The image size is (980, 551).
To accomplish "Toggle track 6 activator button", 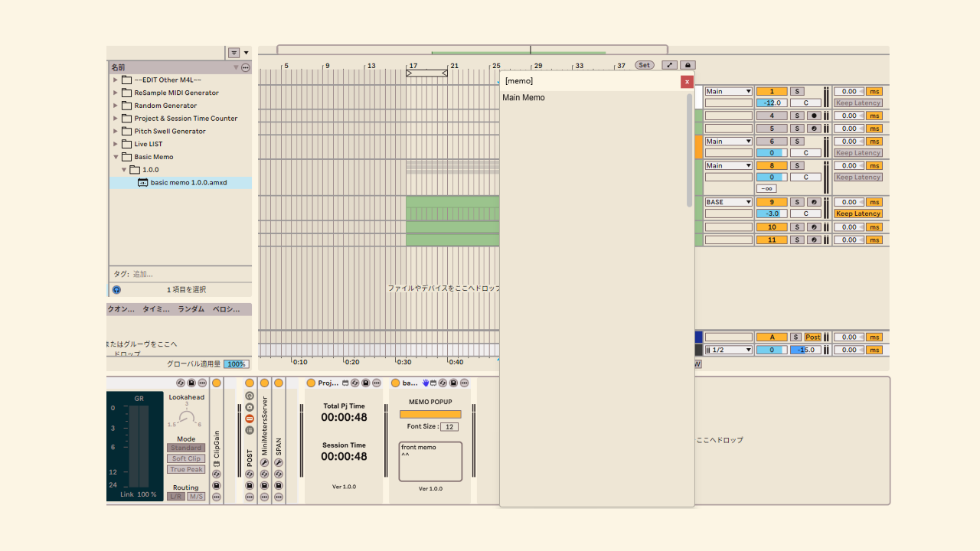I will [x=772, y=141].
